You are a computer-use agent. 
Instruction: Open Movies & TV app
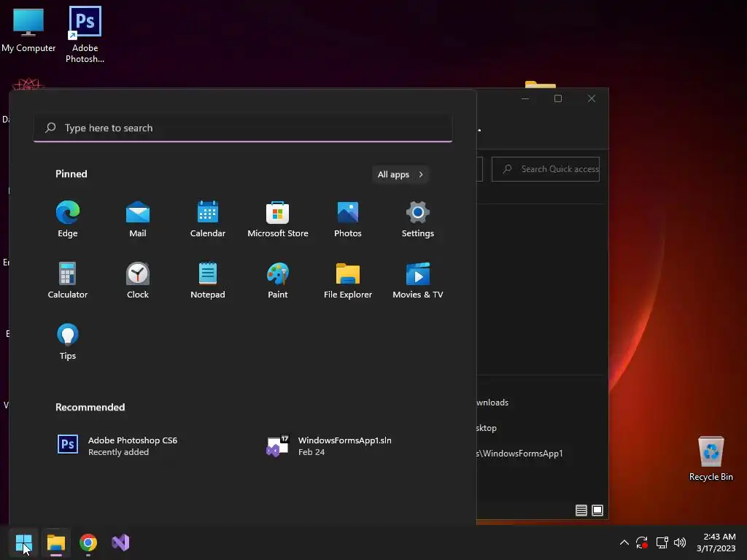(418, 281)
